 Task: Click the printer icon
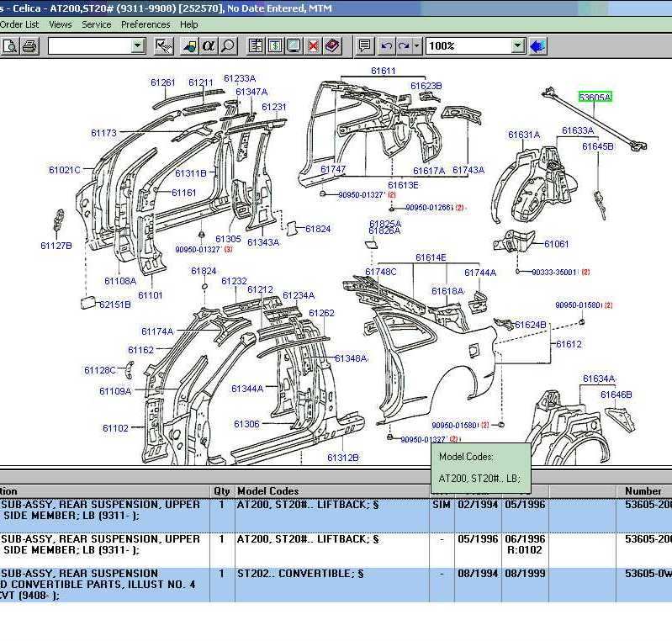29,46
